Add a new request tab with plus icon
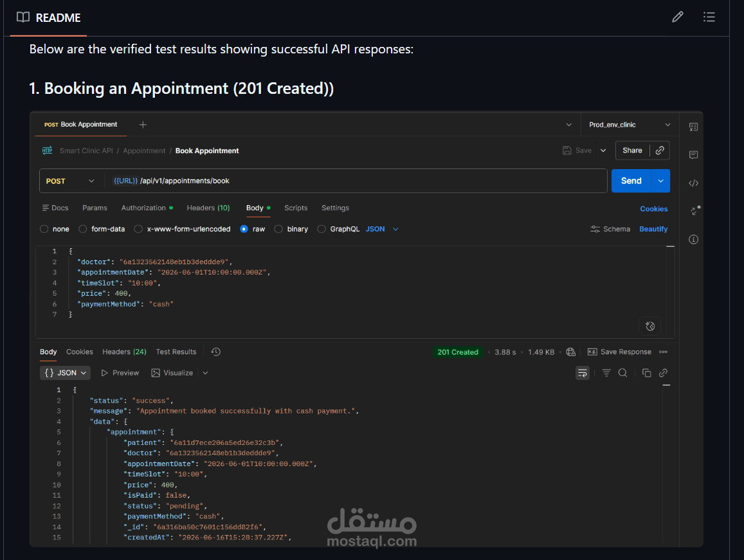744x560 pixels. [x=143, y=124]
